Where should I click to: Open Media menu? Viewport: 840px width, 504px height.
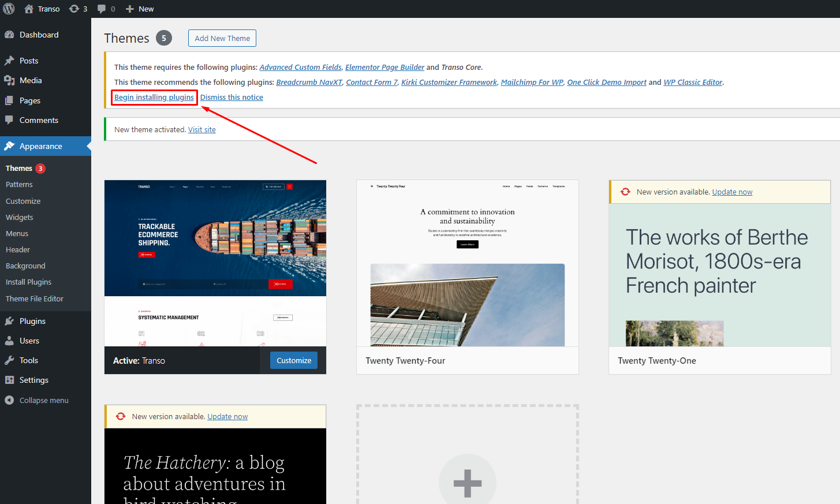[31, 80]
